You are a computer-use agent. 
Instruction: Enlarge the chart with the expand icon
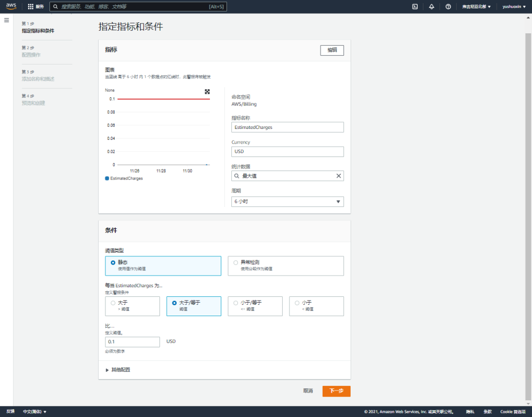click(207, 92)
